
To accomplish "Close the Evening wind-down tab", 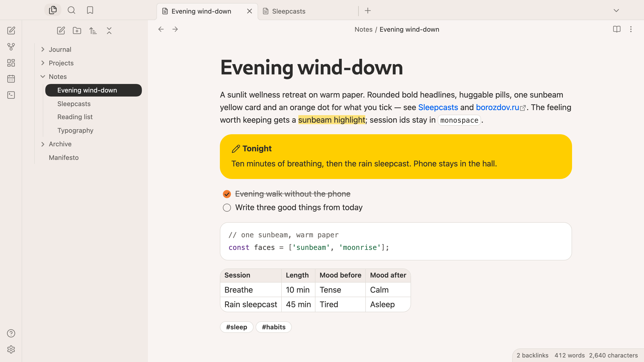I will click(250, 11).
